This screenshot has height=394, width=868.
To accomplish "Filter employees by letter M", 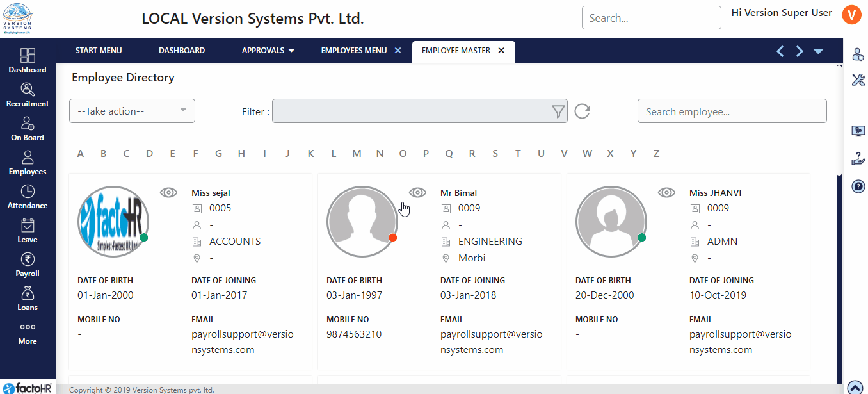I will pos(357,154).
